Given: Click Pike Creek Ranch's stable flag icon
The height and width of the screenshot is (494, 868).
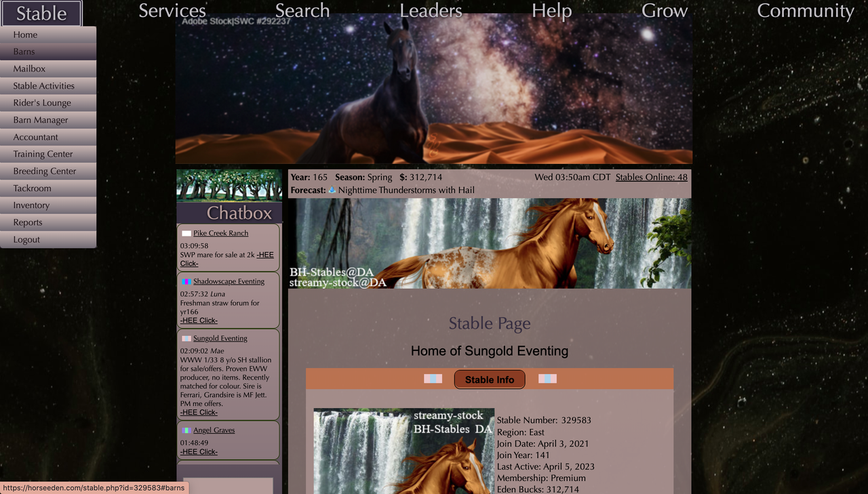Looking at the screenshot, I should pyautogui.click(x=186, y=232).
